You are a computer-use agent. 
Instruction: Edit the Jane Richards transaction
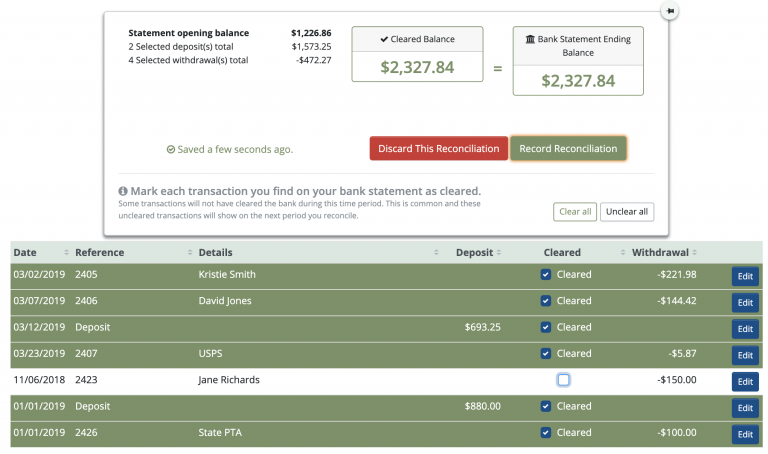tap(745, 381)
